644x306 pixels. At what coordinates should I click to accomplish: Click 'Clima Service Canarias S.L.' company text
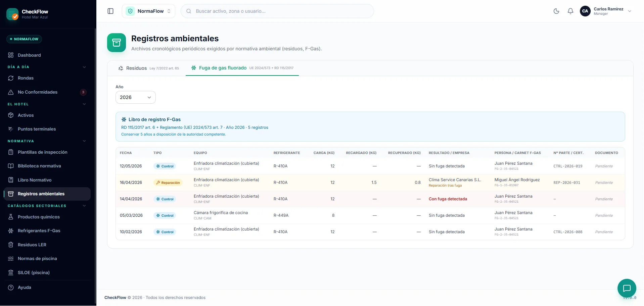455,180
